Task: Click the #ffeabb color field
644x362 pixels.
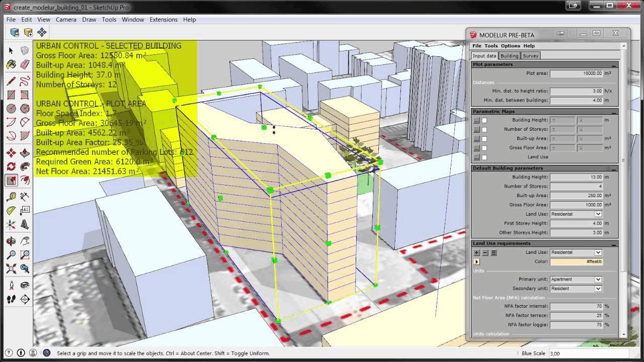Action: 576,262
